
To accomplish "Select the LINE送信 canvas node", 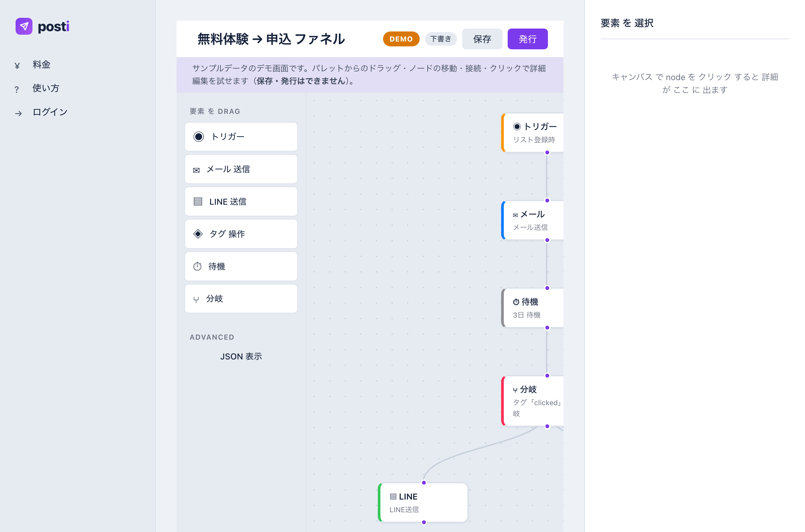I will [x=423, y=502].
